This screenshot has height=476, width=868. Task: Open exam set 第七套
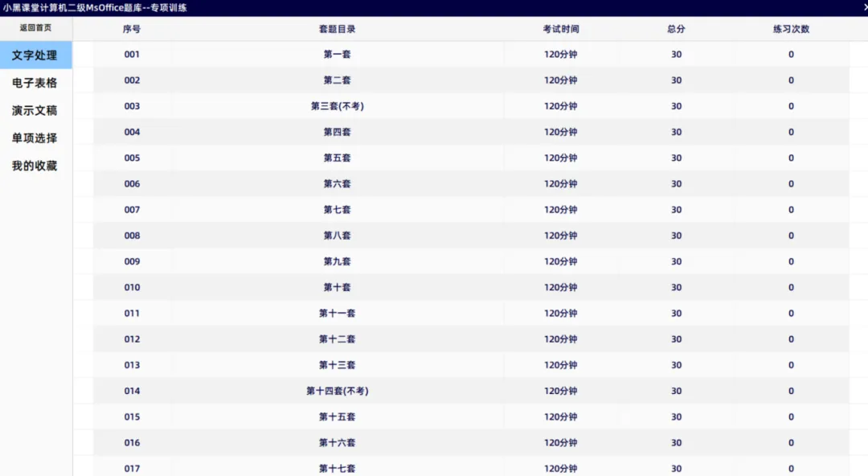click(337, 210)
